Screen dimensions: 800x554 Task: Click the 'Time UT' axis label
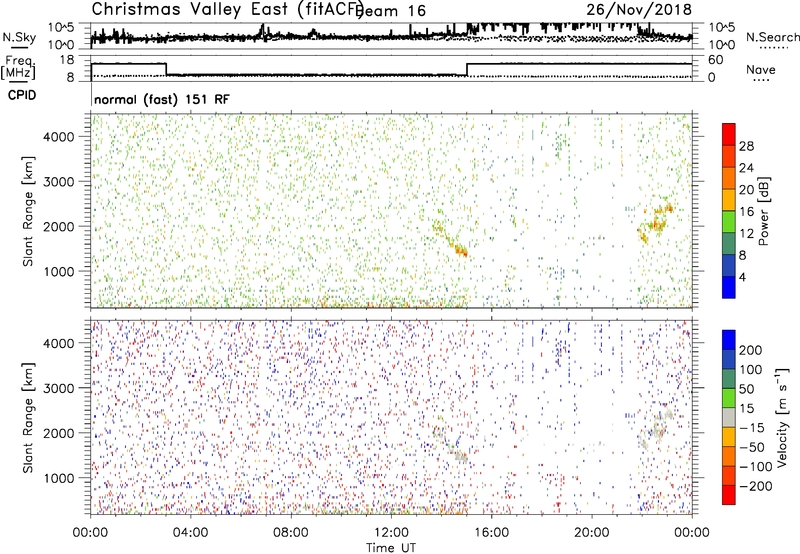click(391, 548)
